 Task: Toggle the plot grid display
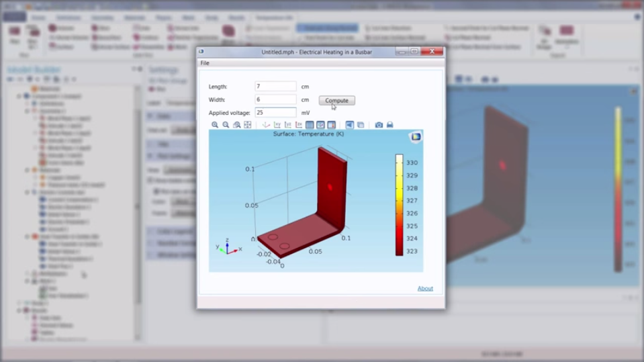(310, 125)
